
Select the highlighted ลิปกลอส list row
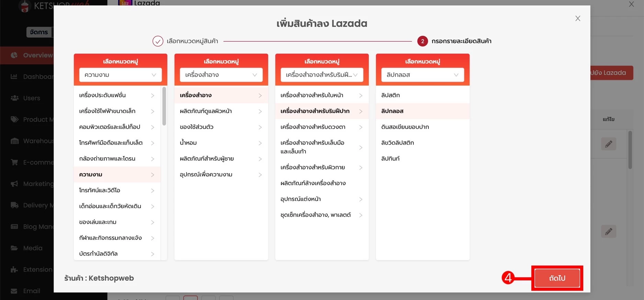pyautogui.click(x=422, y=111)
